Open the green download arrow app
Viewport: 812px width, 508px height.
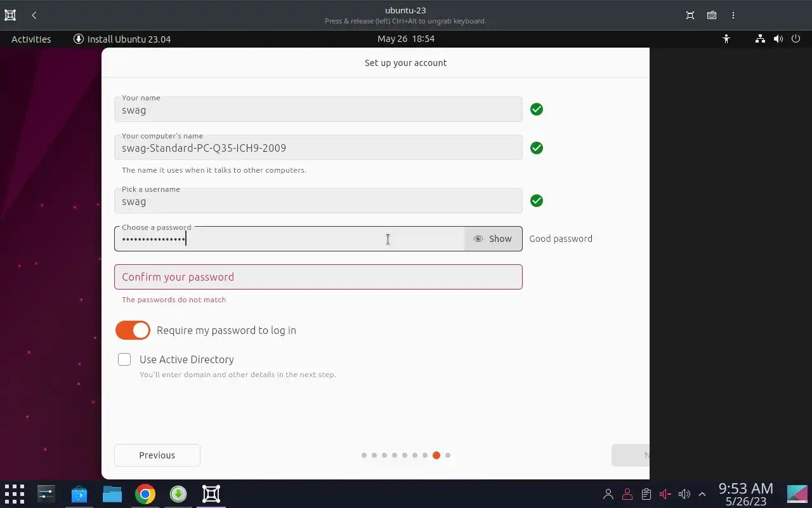178,494
